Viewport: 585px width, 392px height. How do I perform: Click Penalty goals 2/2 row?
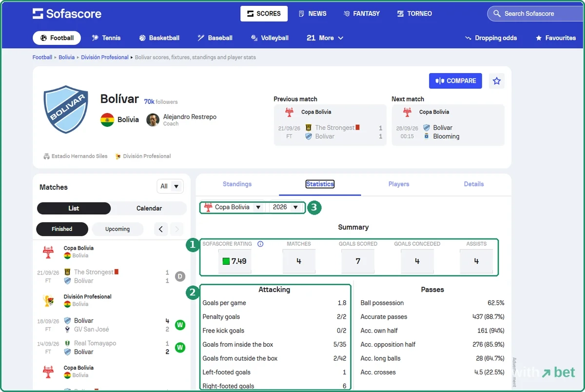[x=274, y=317]
